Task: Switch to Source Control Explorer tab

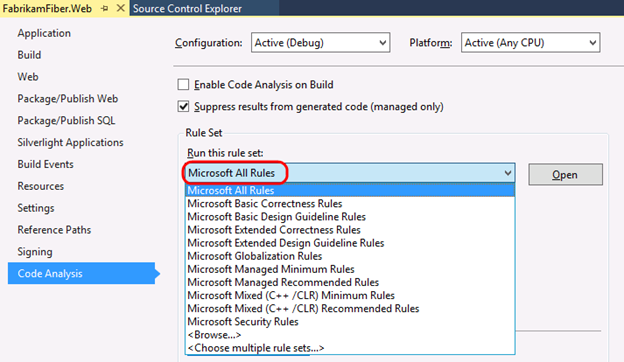Action: [x=187, y=8]
